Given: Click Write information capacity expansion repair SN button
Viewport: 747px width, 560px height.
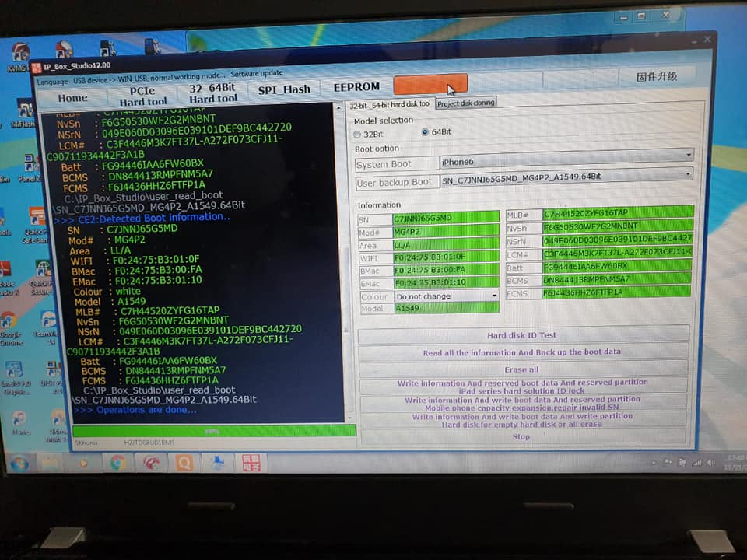Looking at the screenshot, I should coord(523,404).
